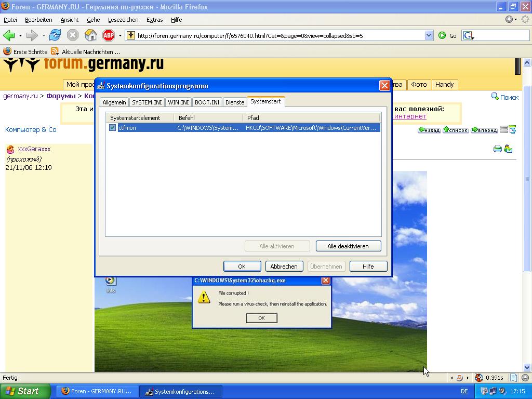Open the xxxGeraxxx user profile link

(34, 149)
